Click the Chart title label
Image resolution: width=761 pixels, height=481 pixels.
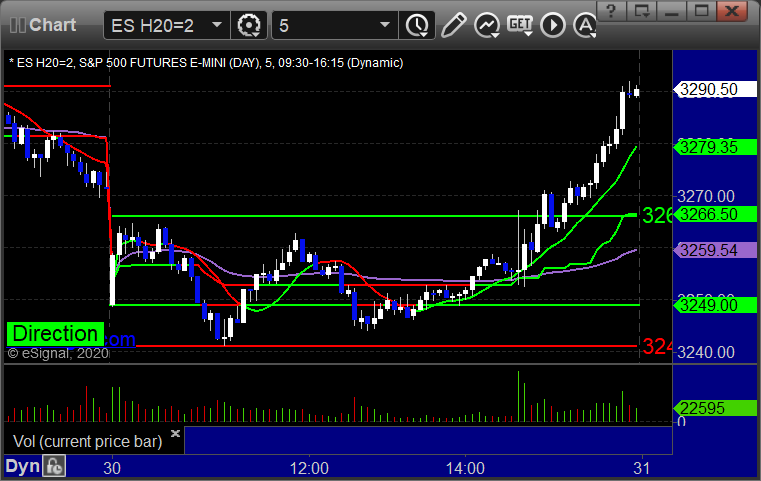point(52,23)
